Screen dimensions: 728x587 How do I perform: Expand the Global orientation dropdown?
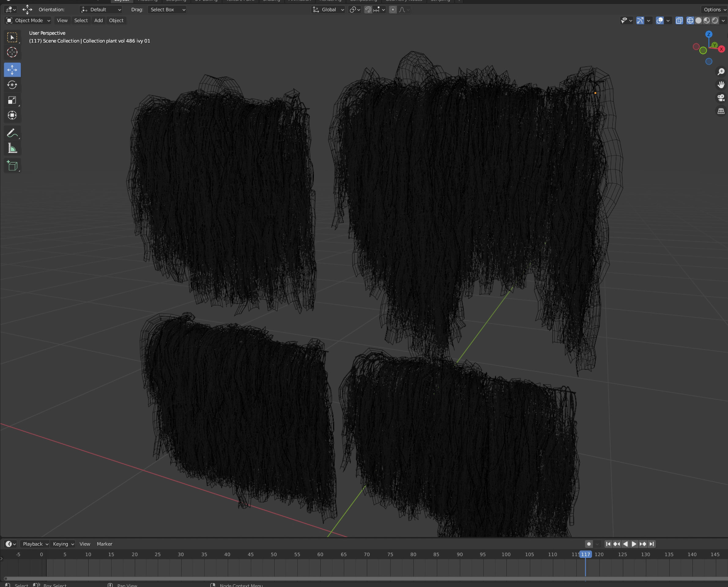(x=328, y=10)
